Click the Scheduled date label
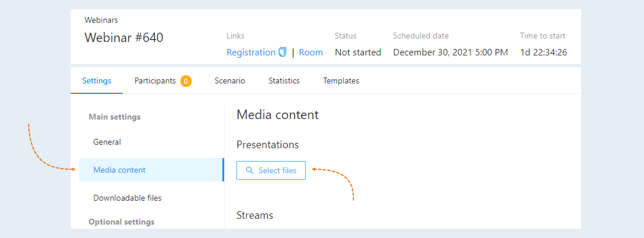 (421, 36)
